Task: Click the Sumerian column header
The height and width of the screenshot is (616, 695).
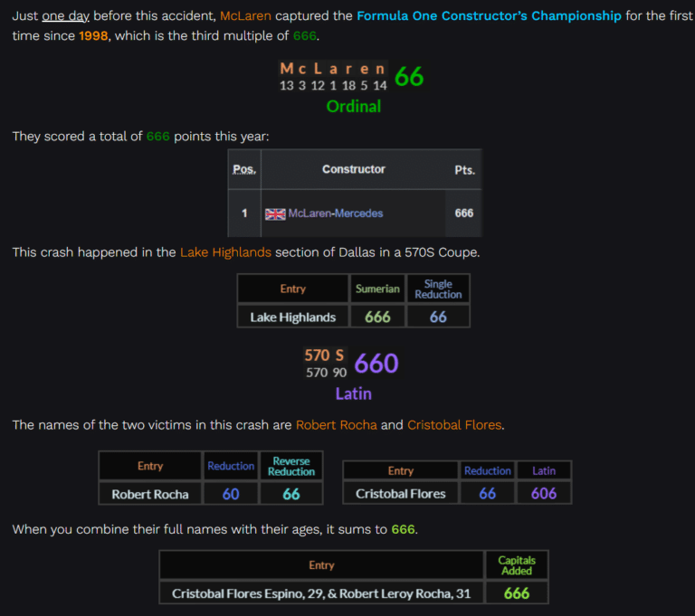Action: coord(377,289)
